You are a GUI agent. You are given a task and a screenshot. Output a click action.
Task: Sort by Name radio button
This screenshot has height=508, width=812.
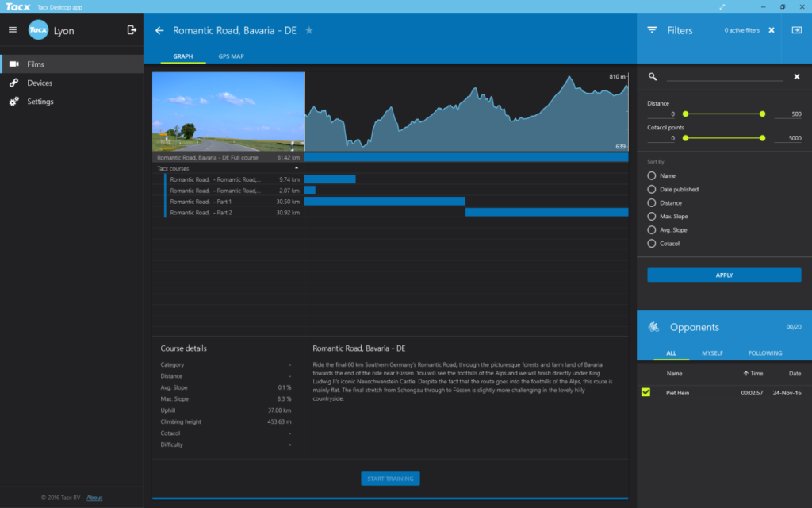652,175
